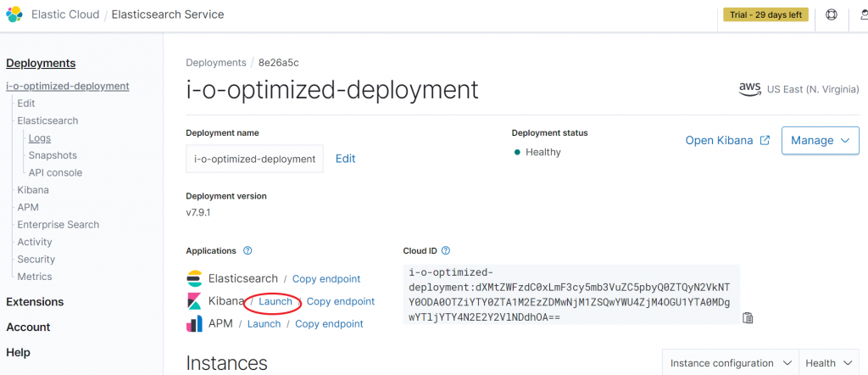868x375 pixels.
Task: Click the Deployments breadcrumb link
Action: (216, 63)
